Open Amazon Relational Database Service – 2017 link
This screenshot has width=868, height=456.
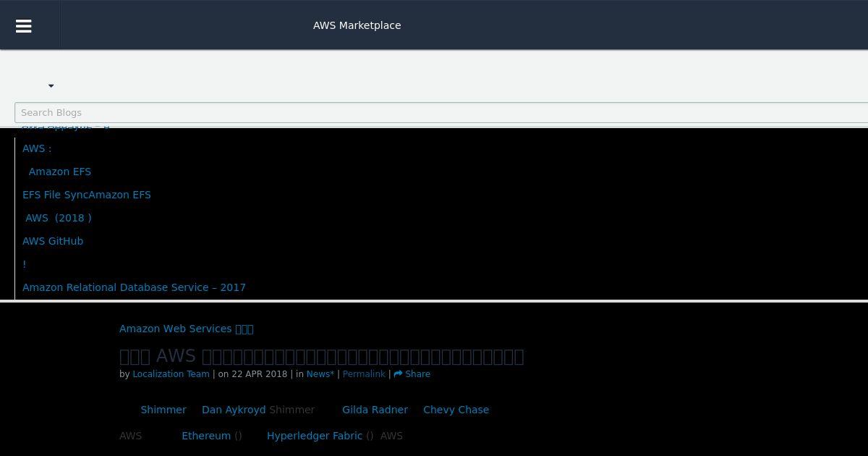134,287
